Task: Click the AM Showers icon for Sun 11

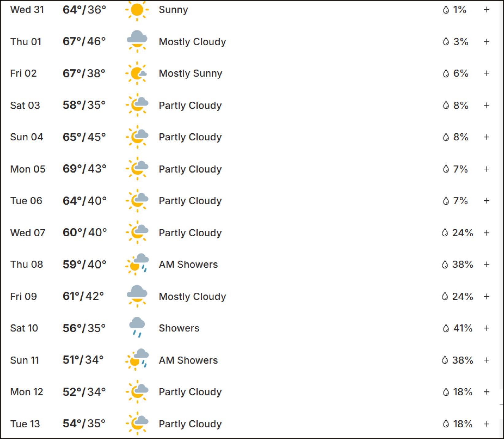Action: [137, 360]
